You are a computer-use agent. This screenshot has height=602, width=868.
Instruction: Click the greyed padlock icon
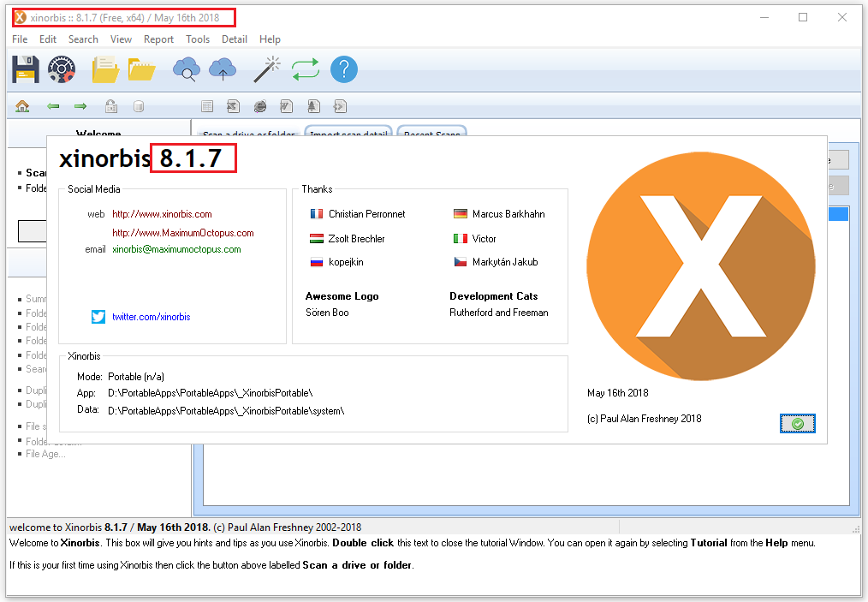point(111,106)
